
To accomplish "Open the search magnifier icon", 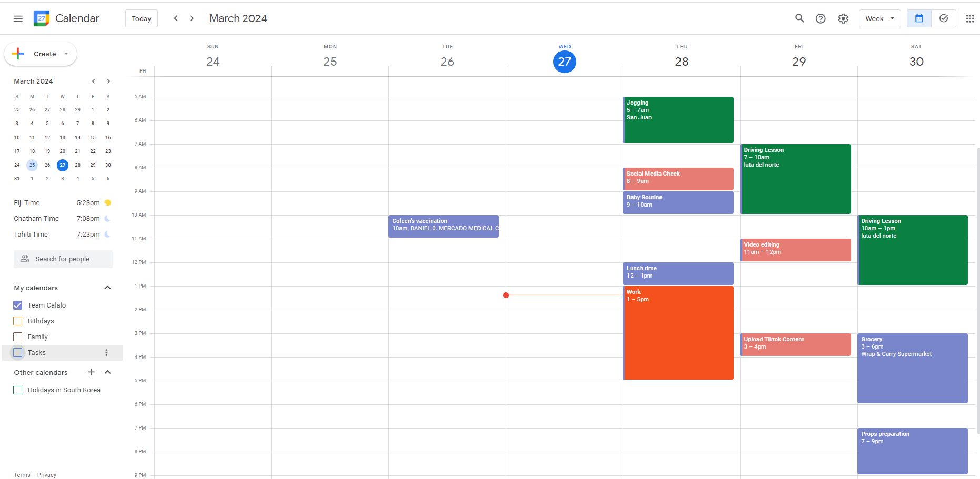I will tap(799, 18).
